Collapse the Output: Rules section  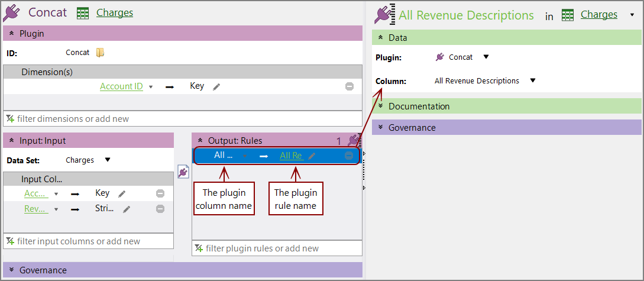(x=200, y=141)
